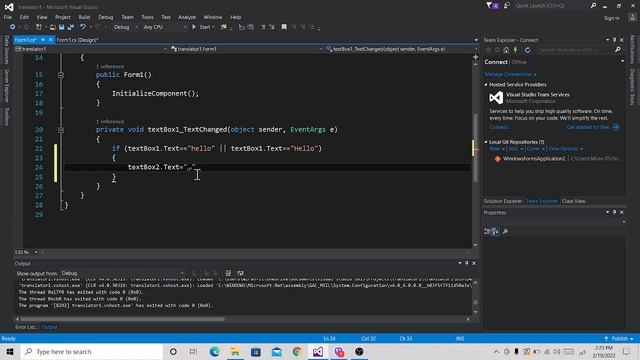Click the Publish button in status bar

point(619,339)
